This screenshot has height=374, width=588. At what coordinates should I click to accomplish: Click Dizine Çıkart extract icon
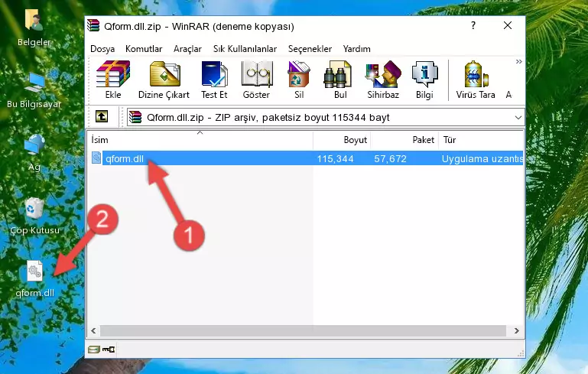coord(164,80)
